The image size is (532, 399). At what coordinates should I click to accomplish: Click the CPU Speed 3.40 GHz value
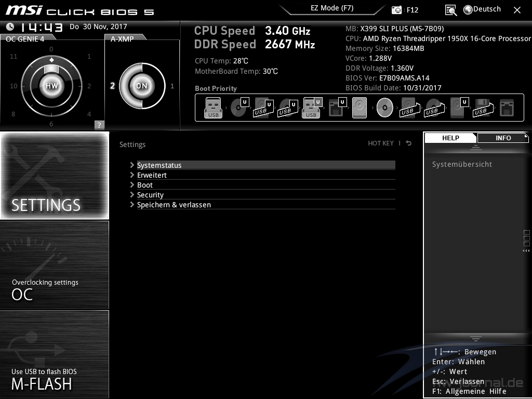287,31
